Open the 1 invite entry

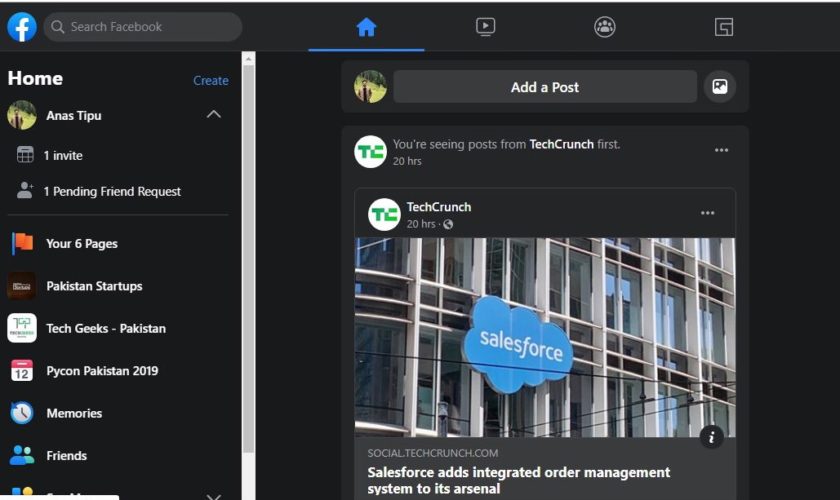[x=63, y=155]
